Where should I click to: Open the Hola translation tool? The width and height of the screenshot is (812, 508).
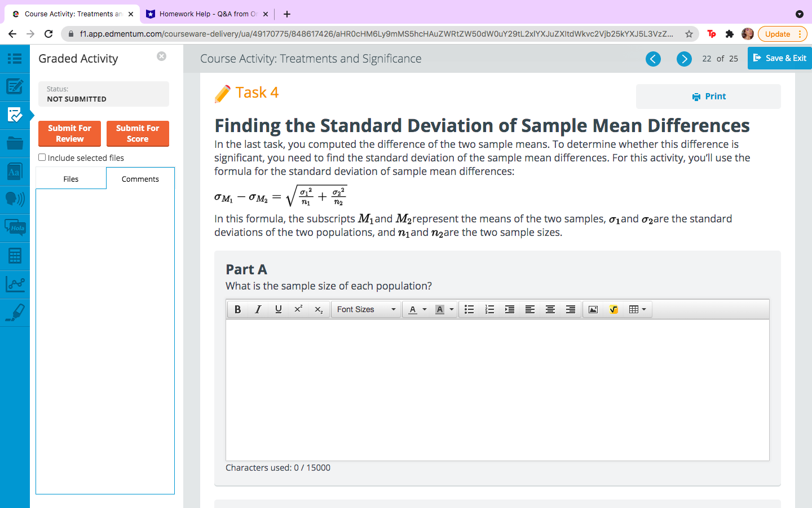15,227
